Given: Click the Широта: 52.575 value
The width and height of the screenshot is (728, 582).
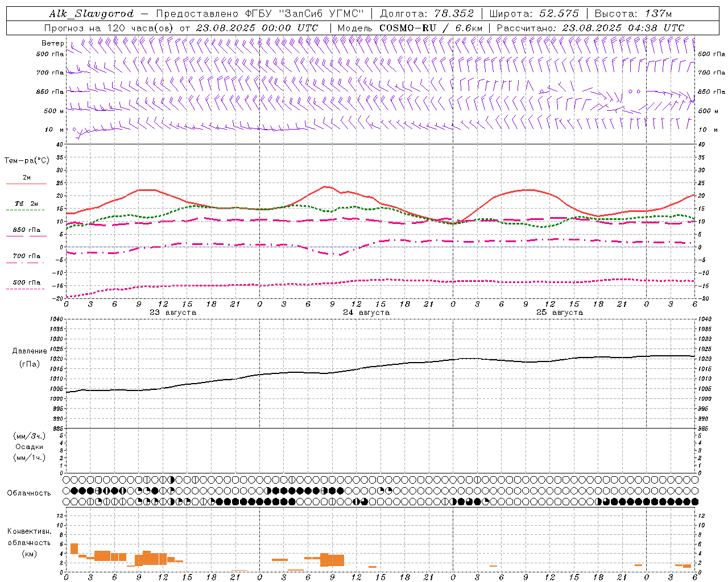Looking at the screenshot, I should pos(534,14).
